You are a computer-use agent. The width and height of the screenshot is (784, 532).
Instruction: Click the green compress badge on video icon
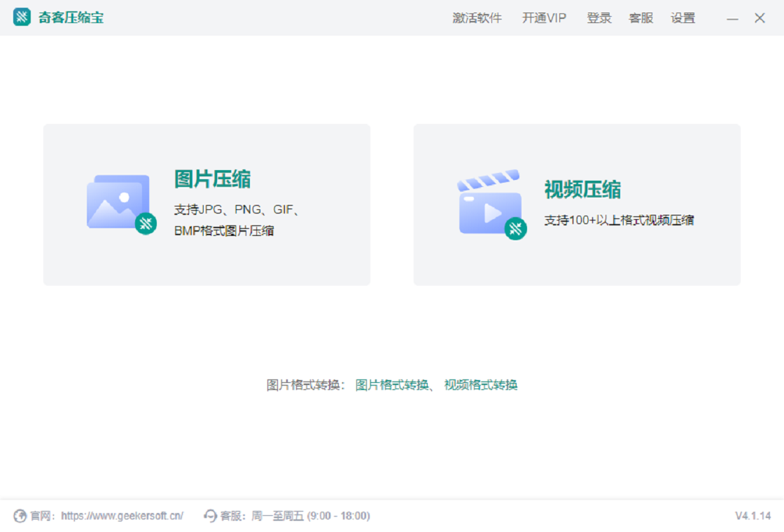(515, 229)
